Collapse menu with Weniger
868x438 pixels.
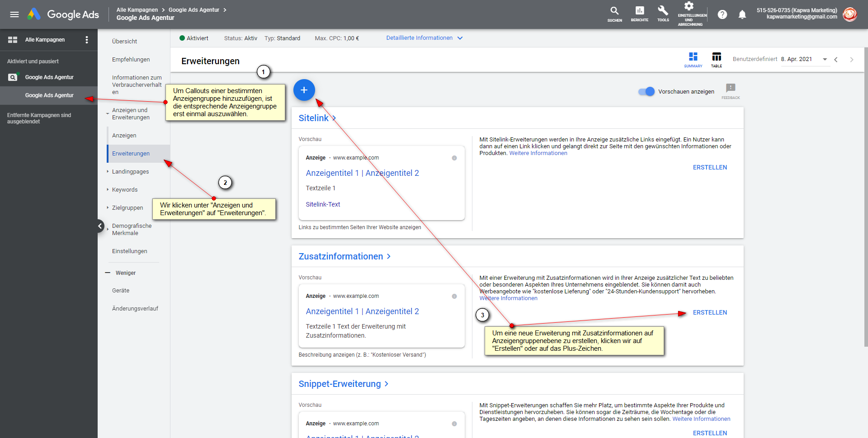(121, 273)
